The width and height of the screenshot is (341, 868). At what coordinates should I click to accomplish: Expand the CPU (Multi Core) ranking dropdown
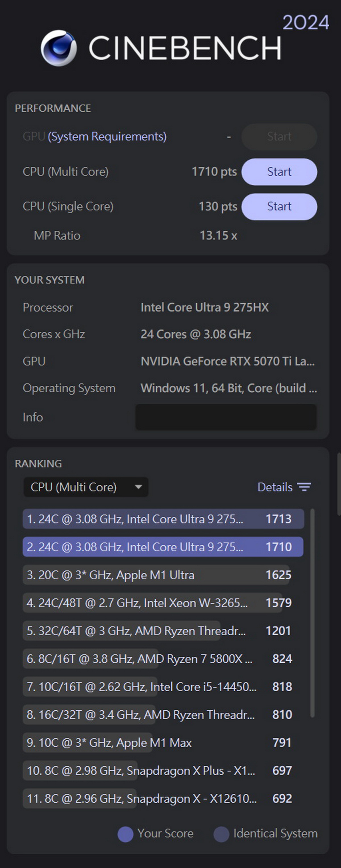86,487
